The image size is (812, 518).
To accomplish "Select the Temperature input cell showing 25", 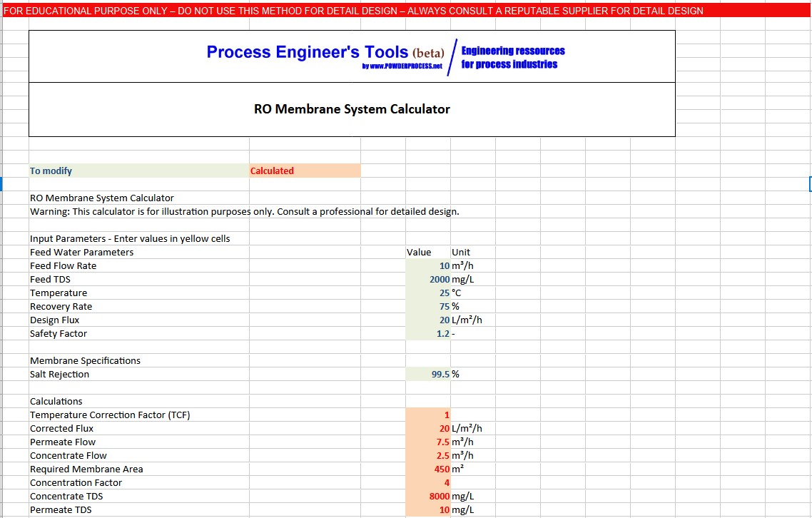I will [428, 293].
